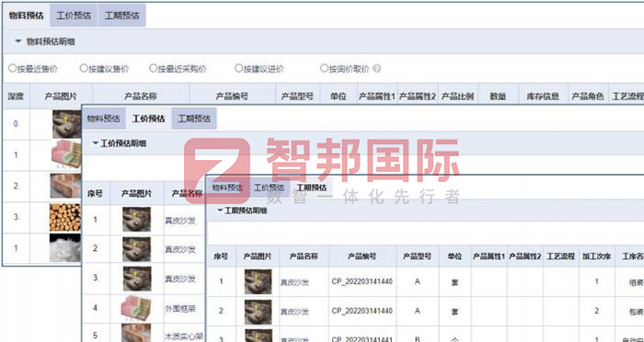Click the 加工次序 column header
The image size is (644, 342).
(x=596, y=256)
